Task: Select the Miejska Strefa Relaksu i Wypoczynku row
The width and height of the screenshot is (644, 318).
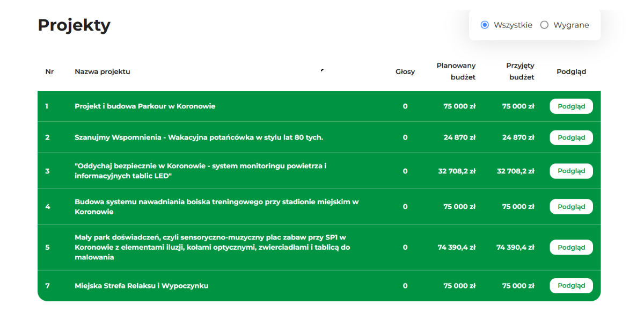Action: pyautogui.click(x=319, y=286)
